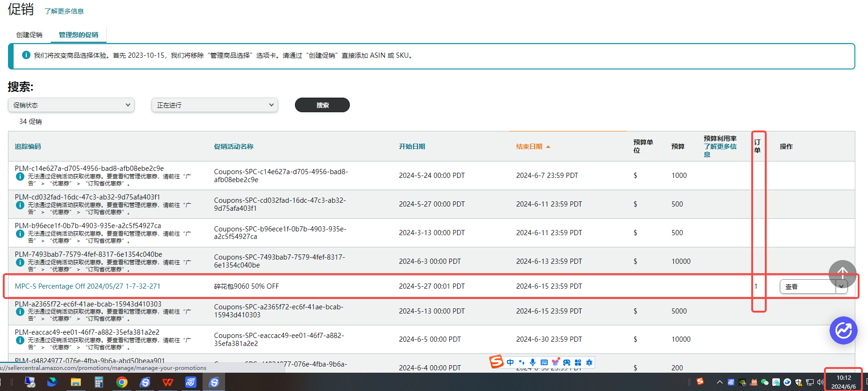Click promotion name "Coupons-SPC-b96ece1f-0b7b-4903-935e-a2c5f54927ca"

280,233
